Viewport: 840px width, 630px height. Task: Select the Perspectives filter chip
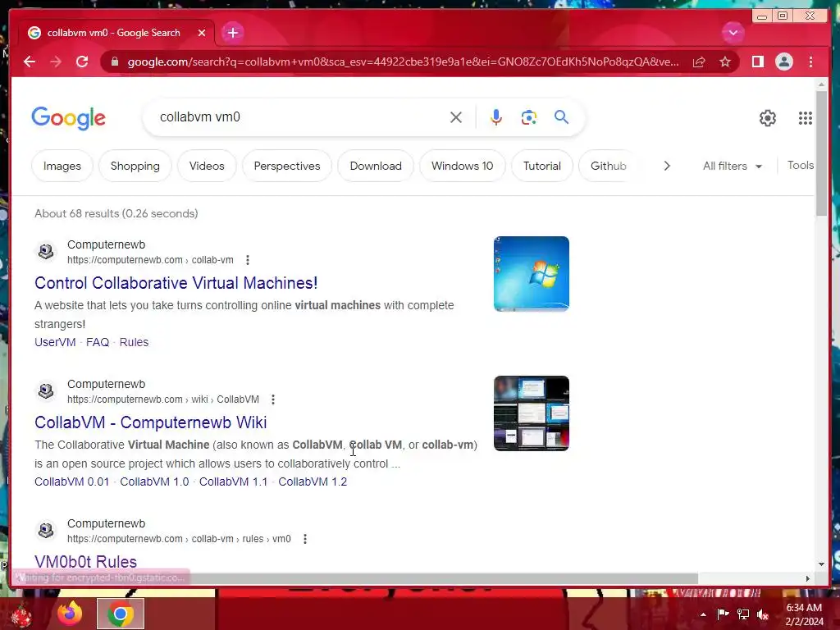tap(287, 166)
